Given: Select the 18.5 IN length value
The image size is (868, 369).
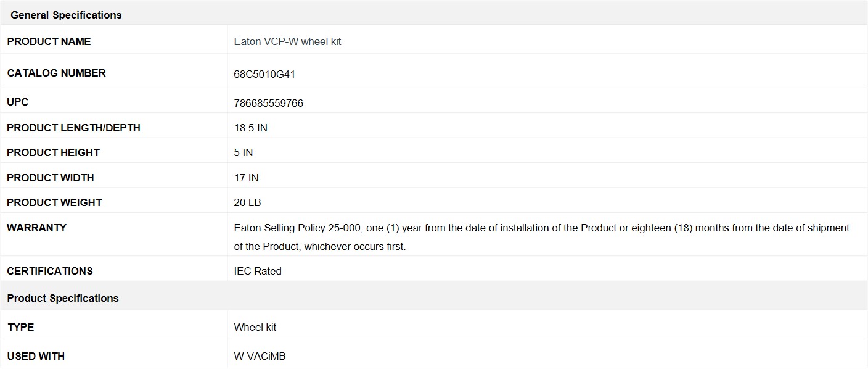Looking at the screenshot, I should [250, 128].
